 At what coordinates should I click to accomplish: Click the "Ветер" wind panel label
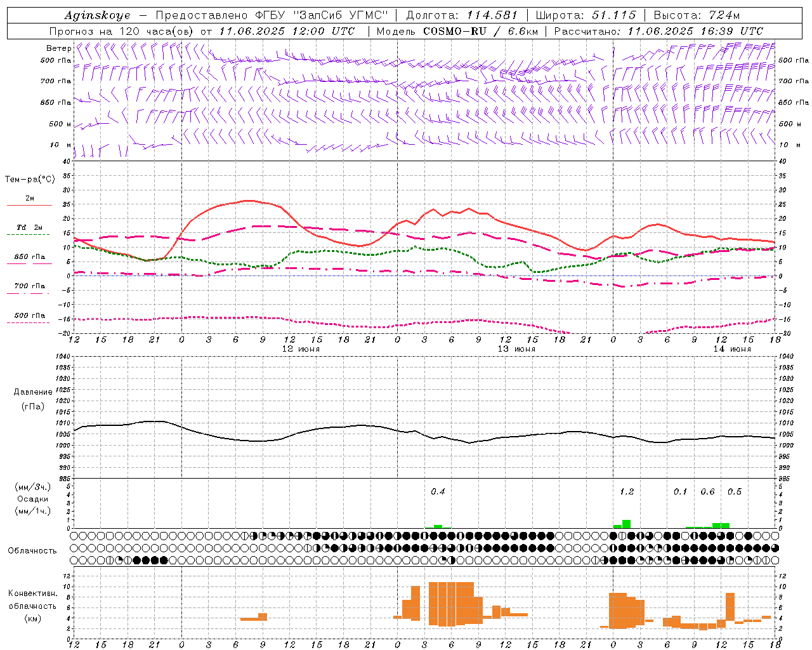58,48
